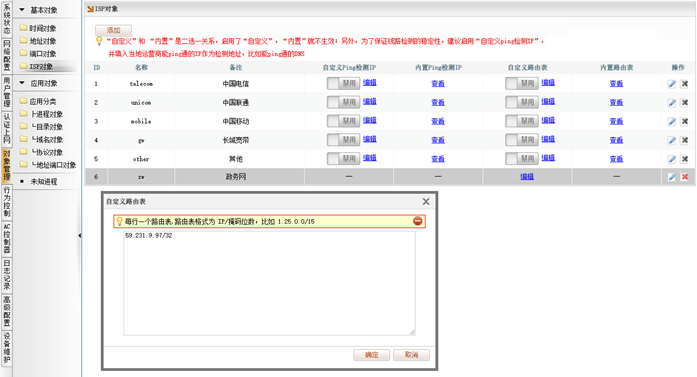697x377 pixels.
Task: Click the red delete icon for the zw row
Action: click(685, 177)
